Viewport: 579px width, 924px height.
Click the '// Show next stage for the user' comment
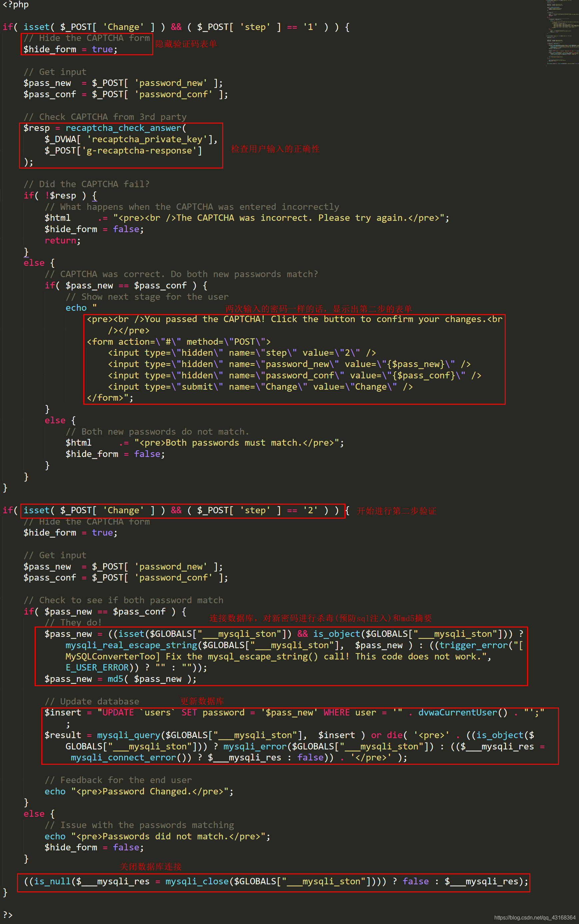point(147,297)
